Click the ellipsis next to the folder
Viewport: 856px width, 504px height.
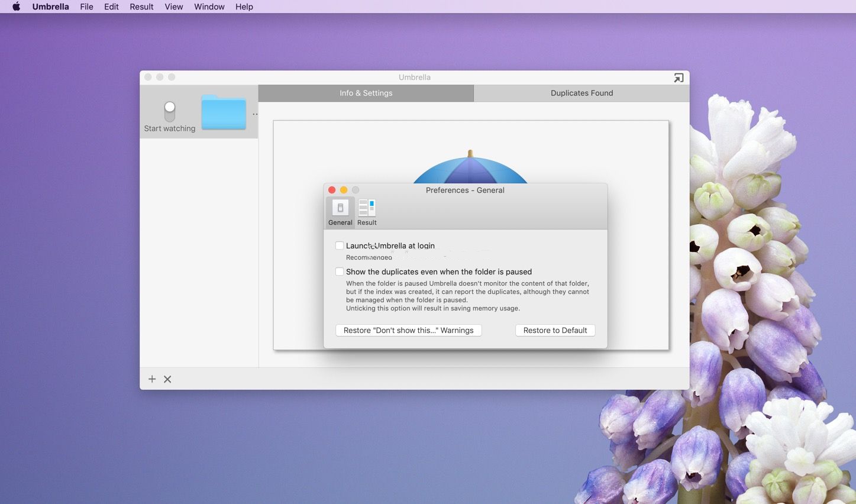(255, 114)
